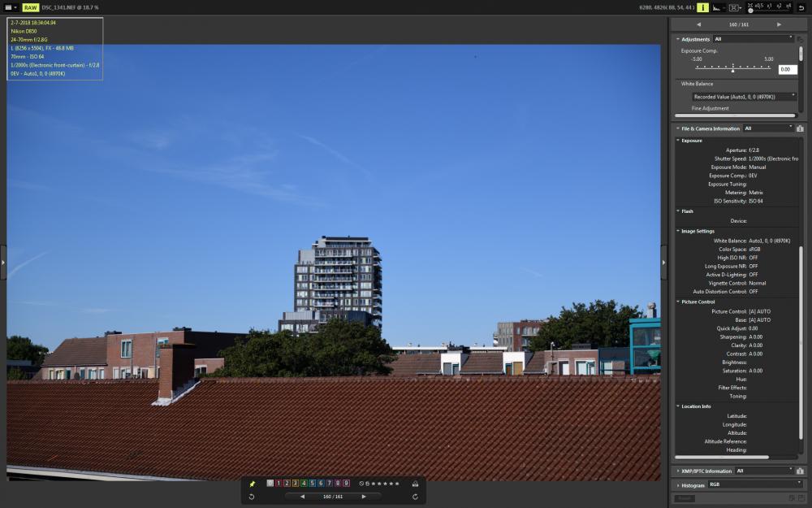The width and height of the screenshot is (812, 508).
Task: Click the Exposure Comp. value field
Action: (x=787, y=69)
